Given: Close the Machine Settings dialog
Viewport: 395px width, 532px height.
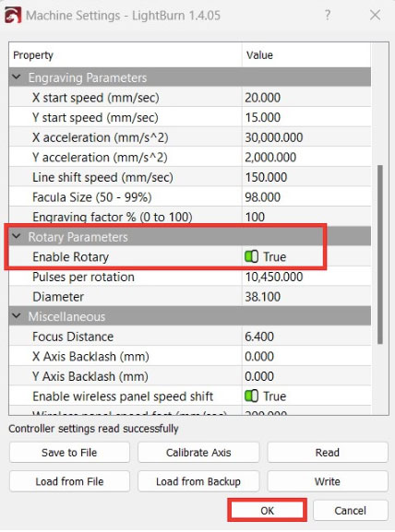Looking at the screenshot, I should (x=375, y=15).
